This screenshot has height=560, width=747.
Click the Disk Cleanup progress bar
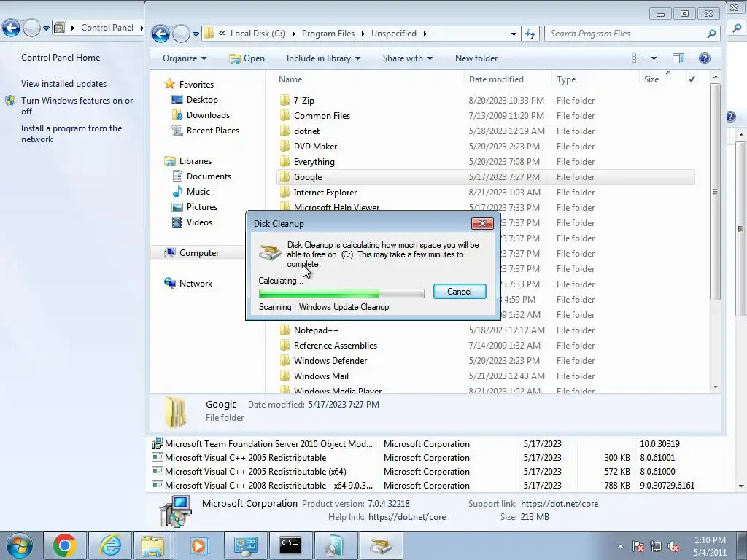point(341,293)
